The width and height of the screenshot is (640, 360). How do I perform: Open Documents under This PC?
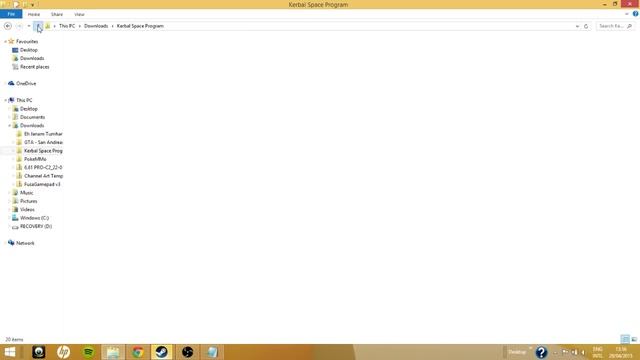coord(32,117)
